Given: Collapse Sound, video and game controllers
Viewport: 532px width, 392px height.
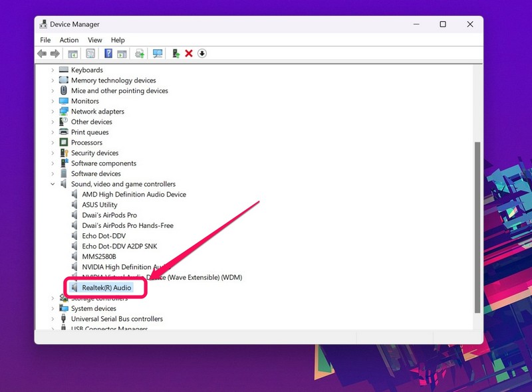Looking at the screenshot, I should click(x=53, y=184).
